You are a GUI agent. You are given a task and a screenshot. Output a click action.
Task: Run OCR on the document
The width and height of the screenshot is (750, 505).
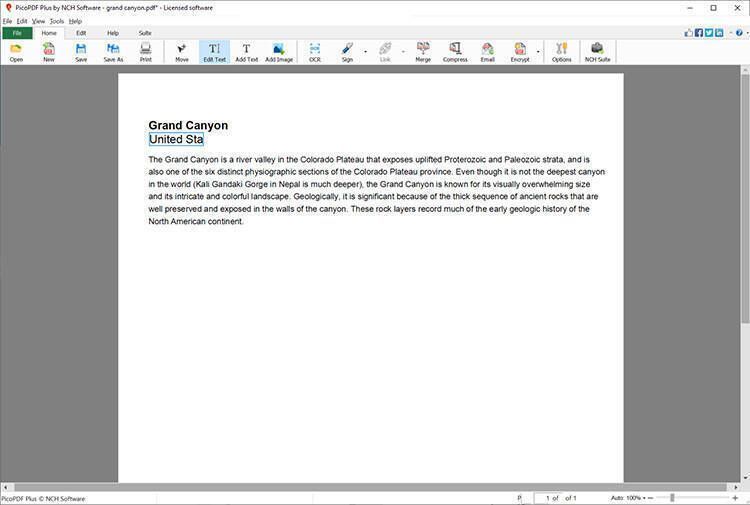315,52
